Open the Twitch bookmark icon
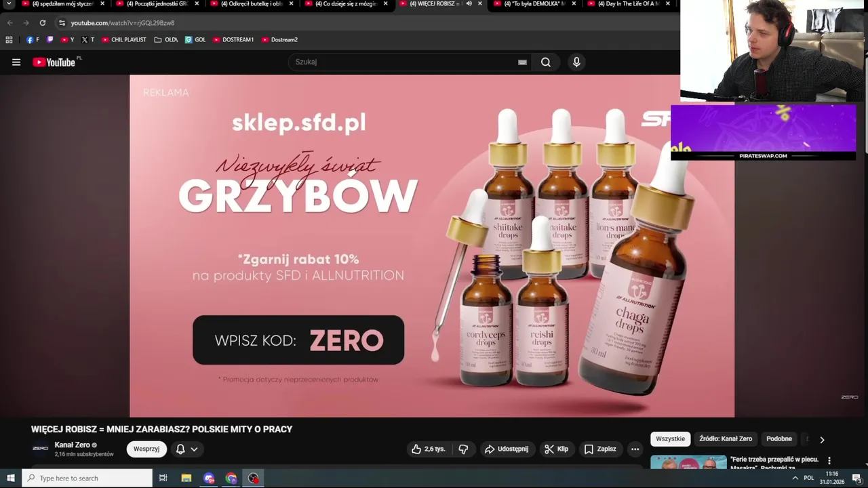 pyautogui.click(x=50, y=40)
